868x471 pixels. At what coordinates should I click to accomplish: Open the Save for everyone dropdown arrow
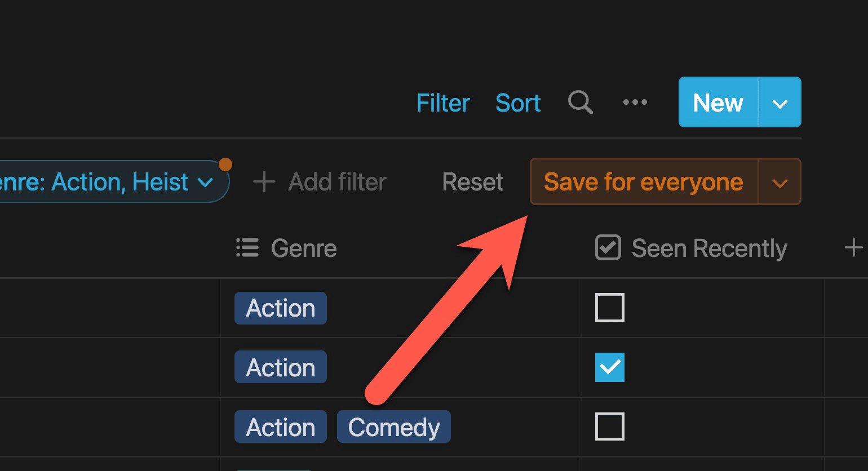[x=780, y=182]
